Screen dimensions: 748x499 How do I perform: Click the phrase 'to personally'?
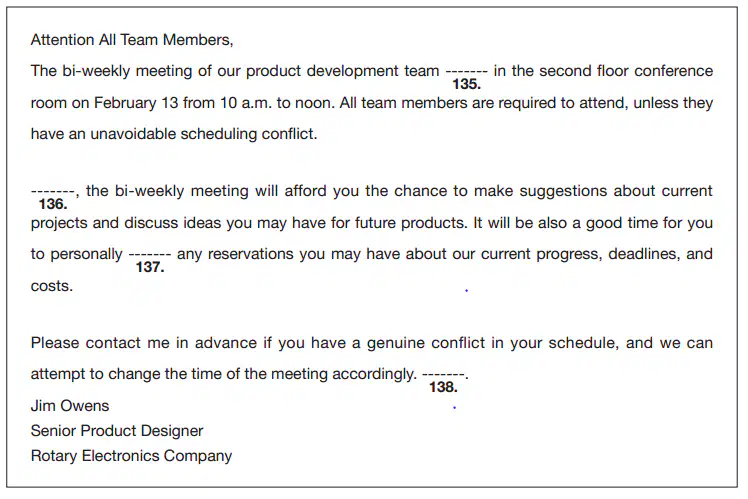(77, 254)
